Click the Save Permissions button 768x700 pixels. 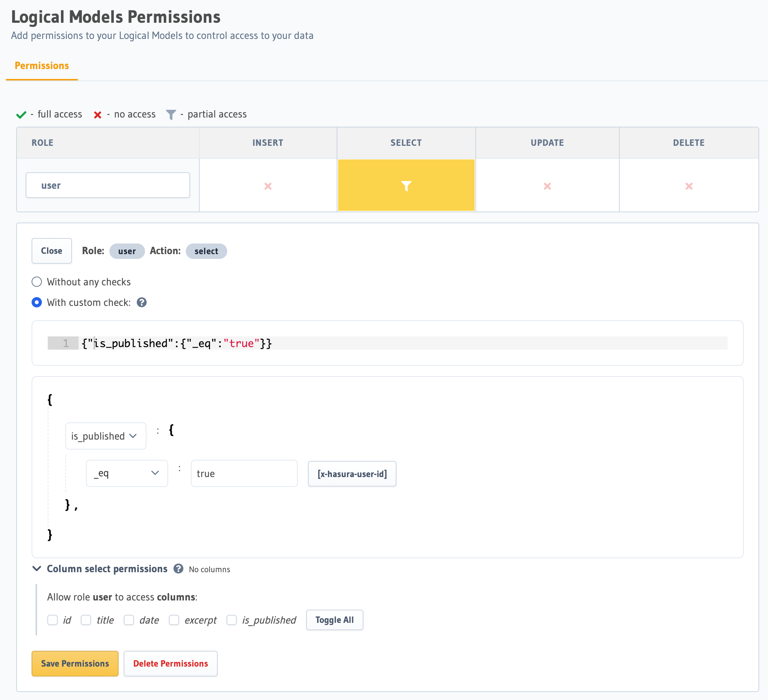(75, 663)
